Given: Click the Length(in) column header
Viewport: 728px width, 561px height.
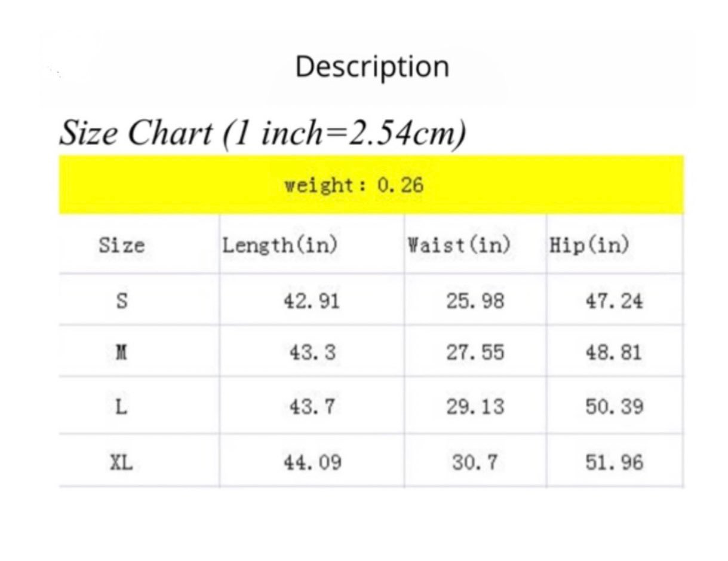Looking at the screenshot, I should coord(280,246).
